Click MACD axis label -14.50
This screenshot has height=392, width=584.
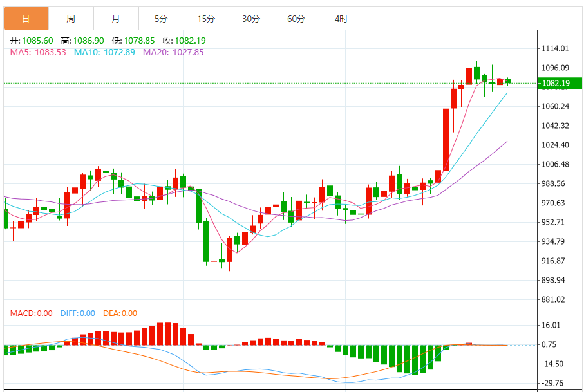tap(552, 364)
